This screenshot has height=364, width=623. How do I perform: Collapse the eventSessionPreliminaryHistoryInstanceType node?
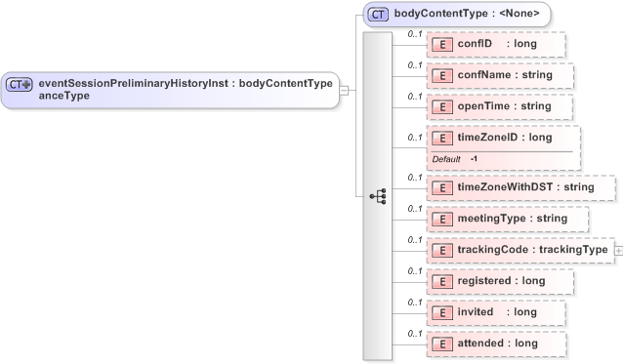[x=344, y=91]
